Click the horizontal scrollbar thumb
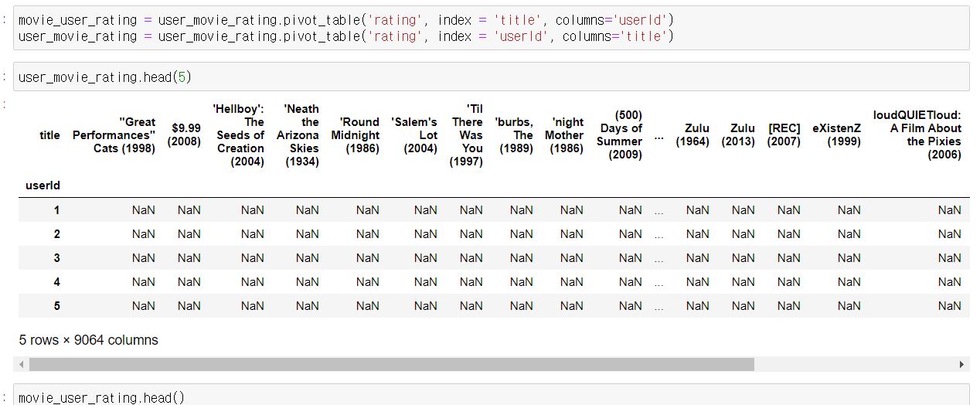980x405 pixels. click(391, 364)
